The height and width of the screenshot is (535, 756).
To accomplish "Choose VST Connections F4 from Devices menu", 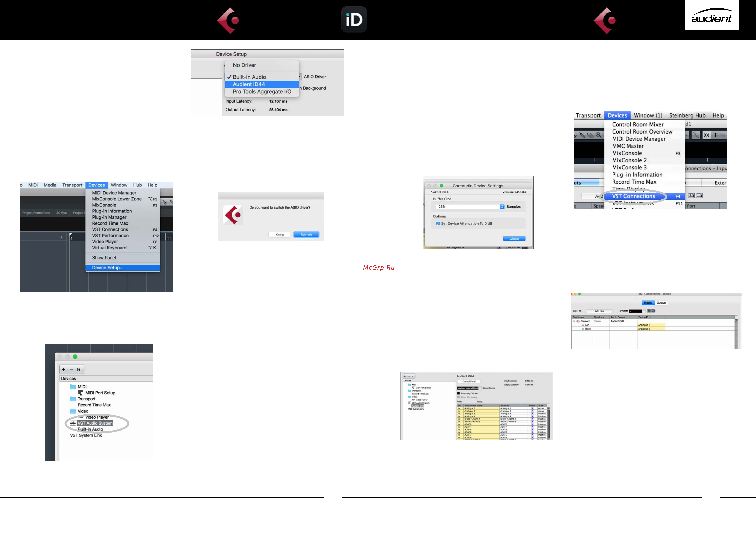I will pyautogui.click(x=645, y=196).
